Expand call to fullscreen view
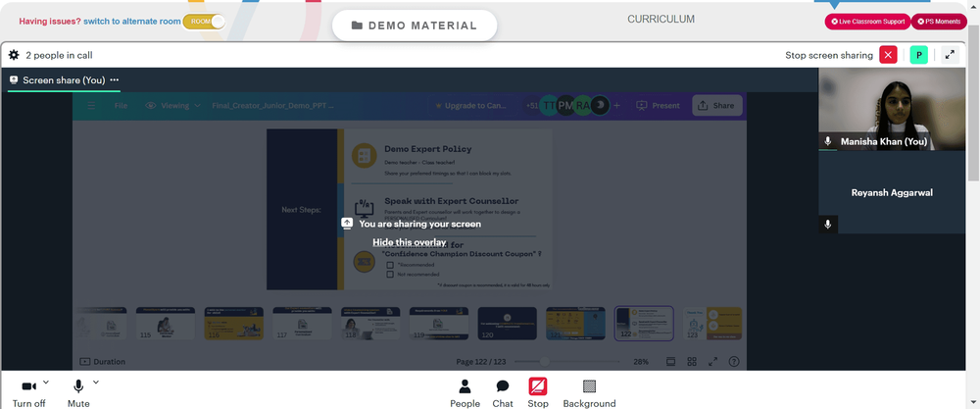The image size is (980, 409). (x=950, y=55)
